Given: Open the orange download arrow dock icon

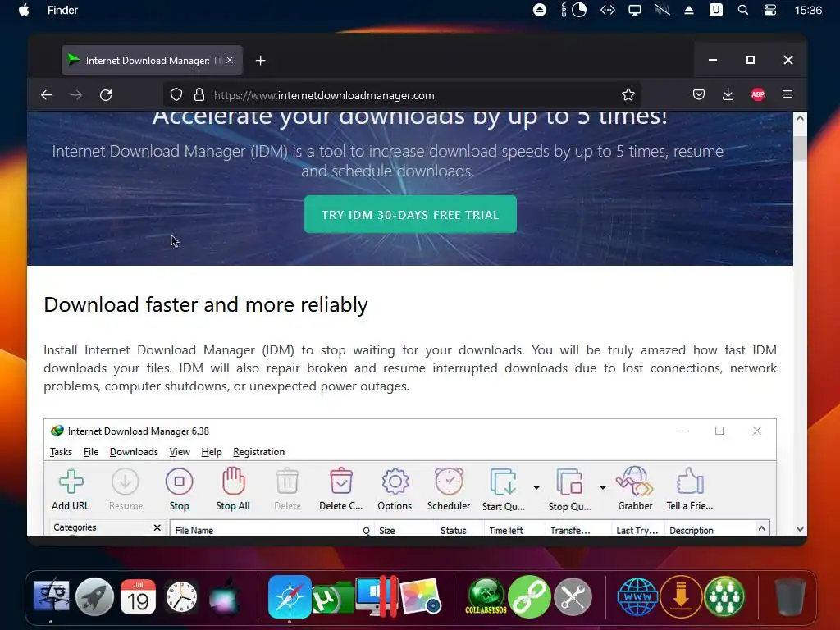Looking at the screenshot, I should coord(680,596).
